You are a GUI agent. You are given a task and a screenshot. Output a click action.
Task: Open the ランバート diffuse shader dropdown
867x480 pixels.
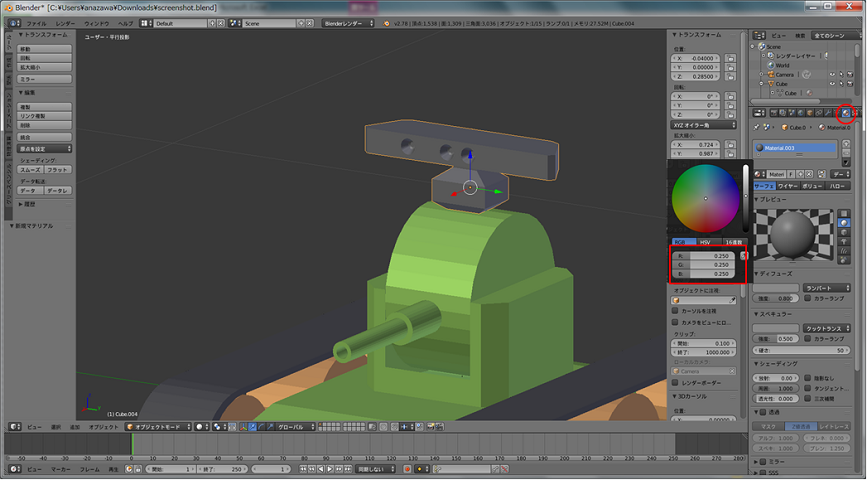pos(827,287)
